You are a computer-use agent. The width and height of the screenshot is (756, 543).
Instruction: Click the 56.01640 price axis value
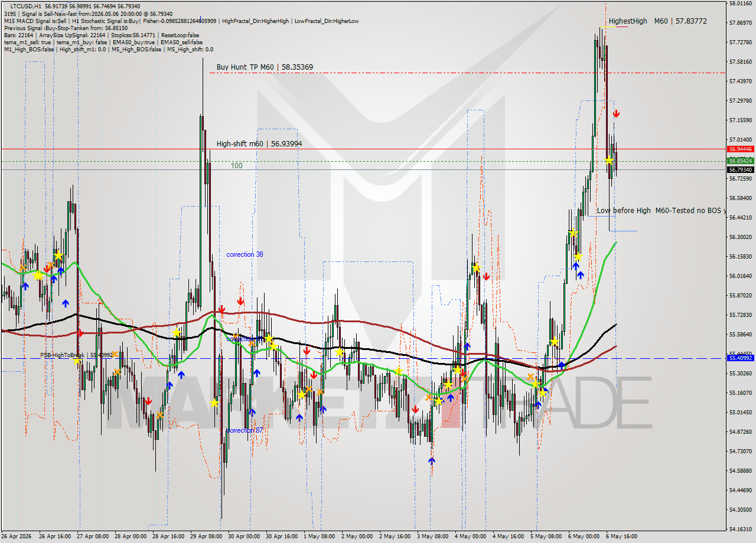point(740,276)
